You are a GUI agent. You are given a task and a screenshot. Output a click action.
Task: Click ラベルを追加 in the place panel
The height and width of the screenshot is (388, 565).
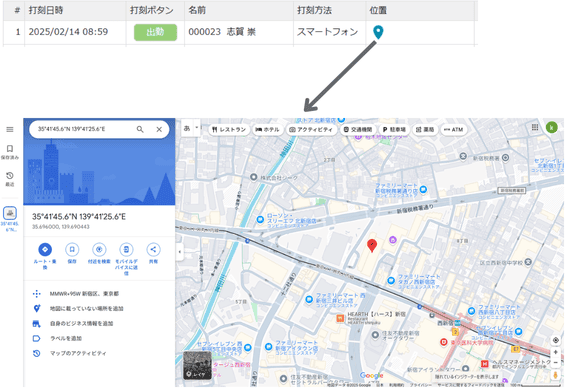[66, 339]
